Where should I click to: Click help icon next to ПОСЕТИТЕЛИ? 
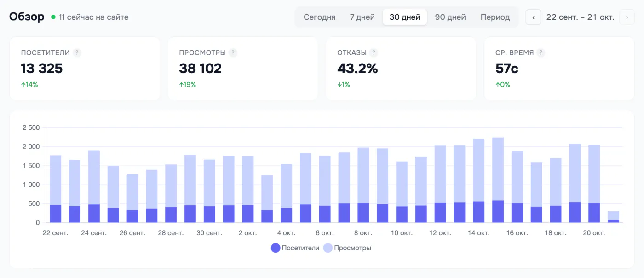point(77,52)
